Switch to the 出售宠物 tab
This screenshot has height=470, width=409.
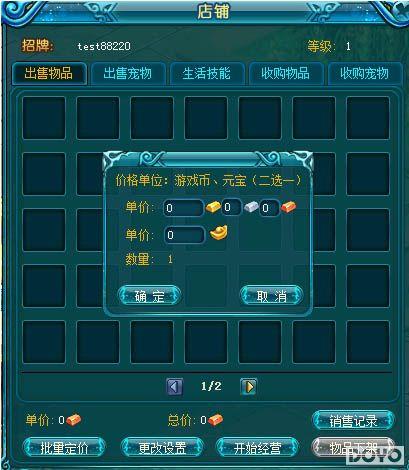pyautogui.click(x=128, y=73)
